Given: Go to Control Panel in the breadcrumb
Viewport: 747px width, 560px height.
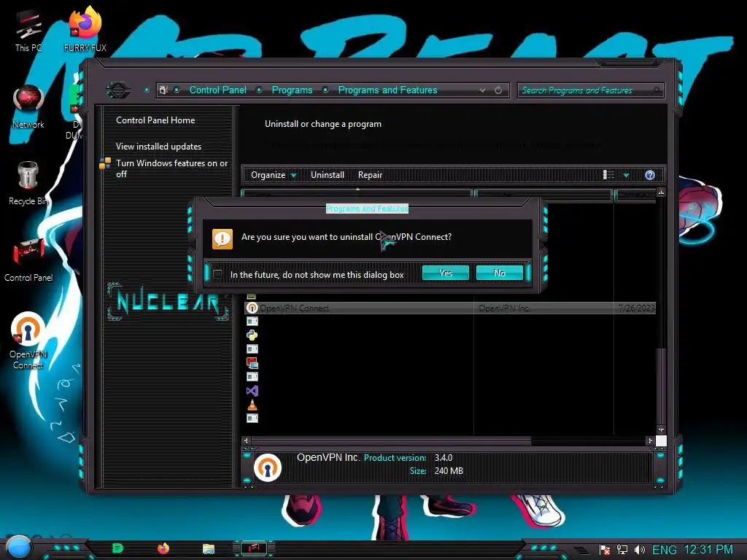Looking at the screenshot, I should [217, 90].
